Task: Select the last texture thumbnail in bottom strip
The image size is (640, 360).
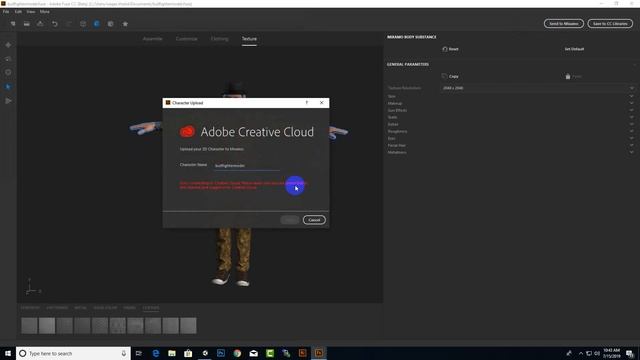Action: (188, 326)
